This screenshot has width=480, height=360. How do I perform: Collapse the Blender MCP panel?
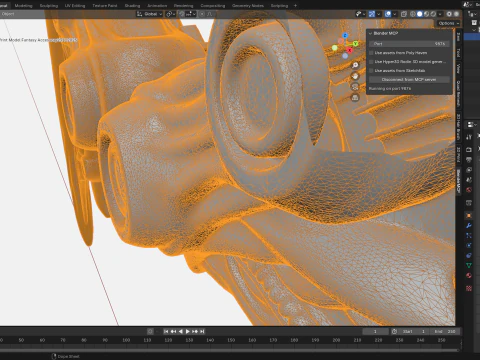[370, 33]
